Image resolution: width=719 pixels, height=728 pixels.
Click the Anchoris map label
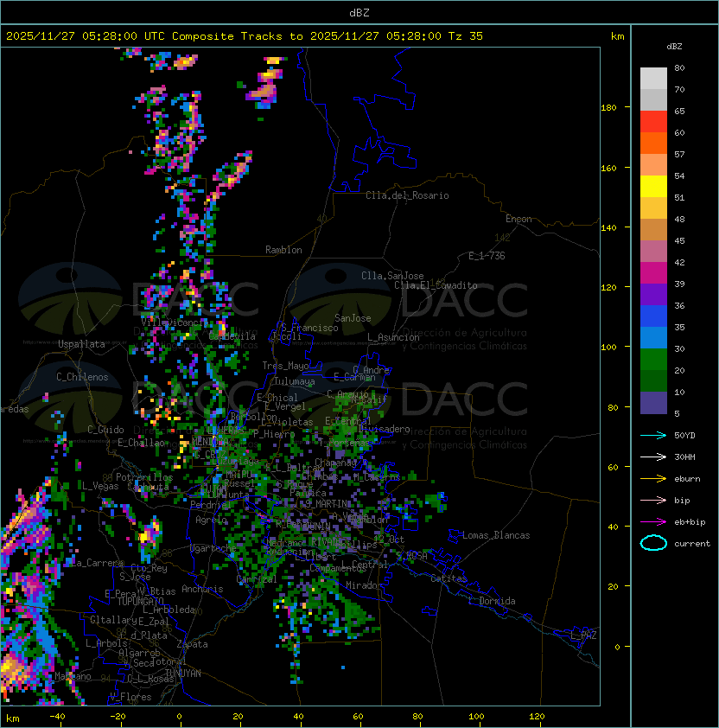[x=202, y=589]
